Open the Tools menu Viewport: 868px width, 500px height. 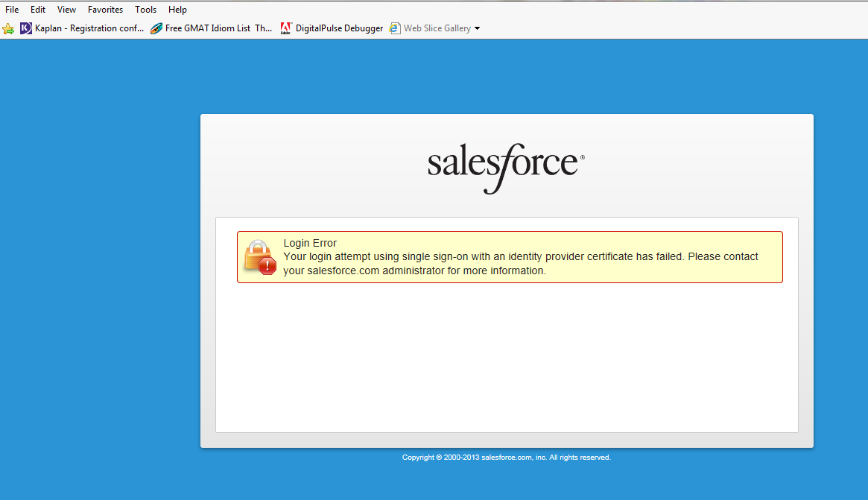[x=146, y=10]
